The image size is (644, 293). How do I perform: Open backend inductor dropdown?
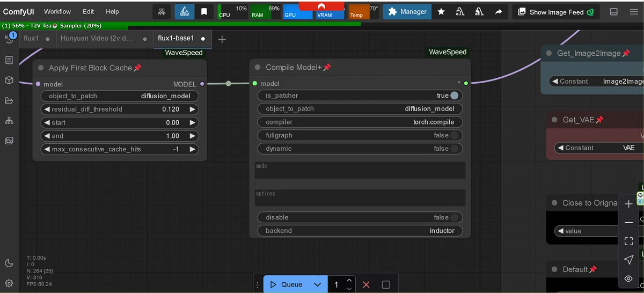pyautogui.click(x=360, y=231)
